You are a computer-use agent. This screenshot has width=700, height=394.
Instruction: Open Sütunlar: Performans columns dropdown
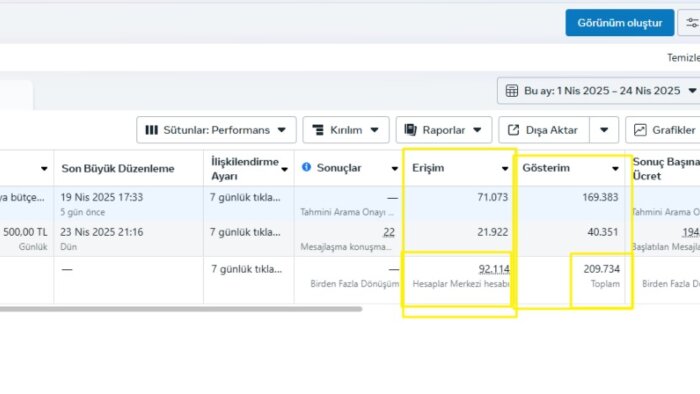pyautogui.click(x=216, y=130)
